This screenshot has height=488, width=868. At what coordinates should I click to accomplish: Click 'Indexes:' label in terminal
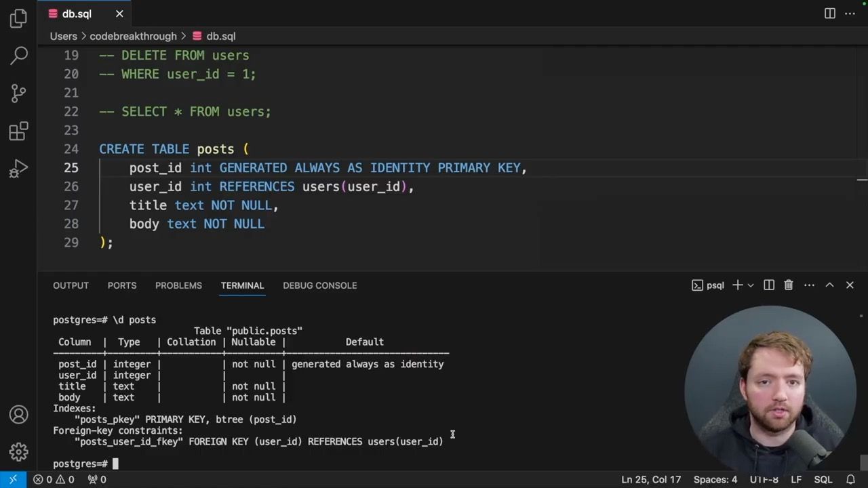point(75,409)
